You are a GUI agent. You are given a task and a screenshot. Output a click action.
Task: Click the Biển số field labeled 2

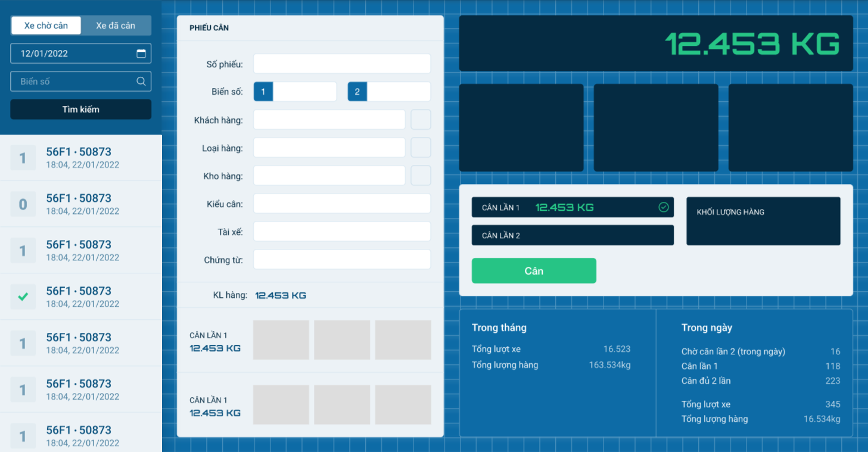coord(389,92)
